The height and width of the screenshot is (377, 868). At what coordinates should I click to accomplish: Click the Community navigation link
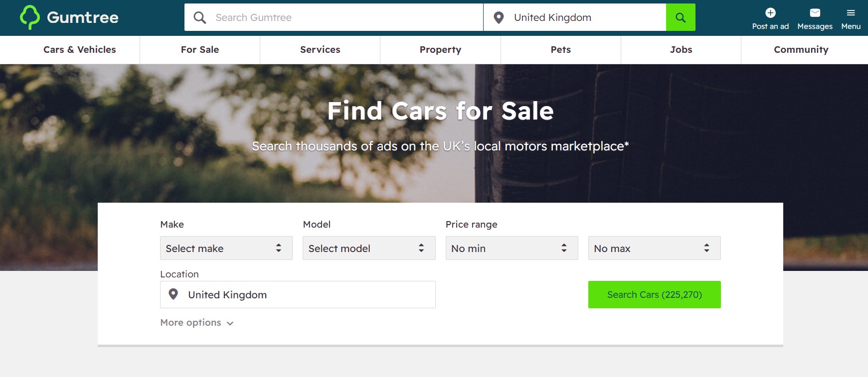coord(801,49)
